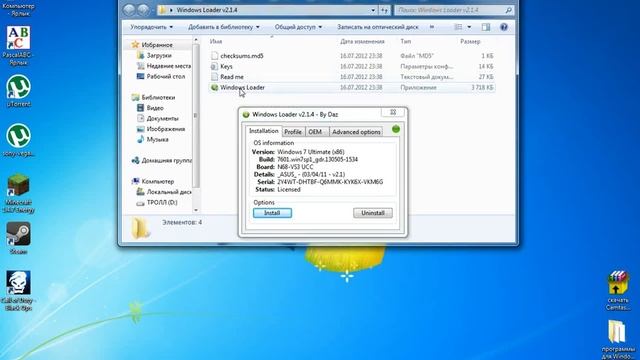Open the Документы library
640x360 pixels.
coord(162,118)
